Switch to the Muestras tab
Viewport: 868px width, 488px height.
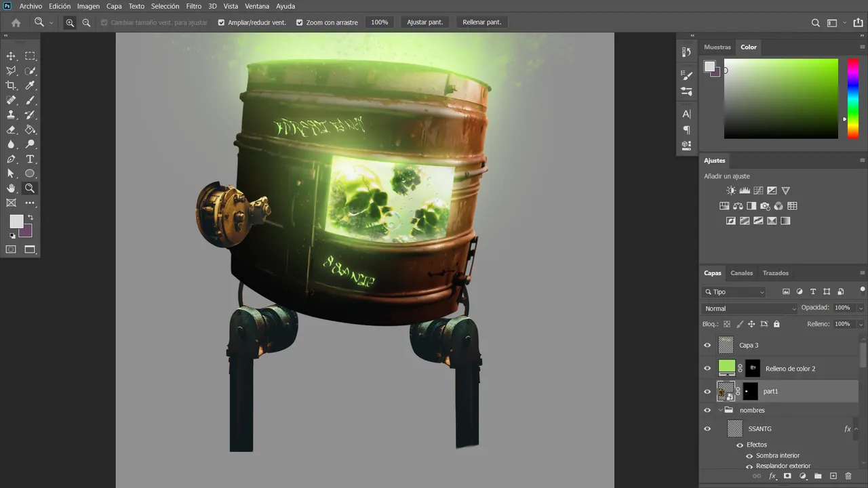point(717,47)
